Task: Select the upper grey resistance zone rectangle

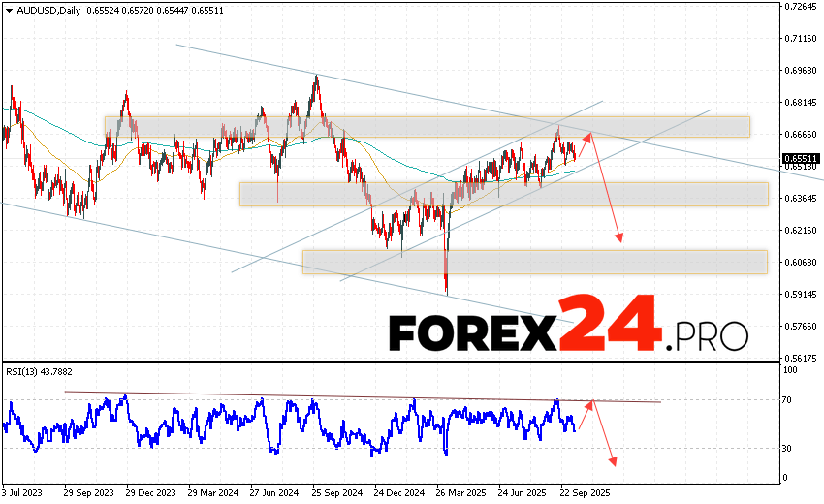Action: [x=427, y=127]
